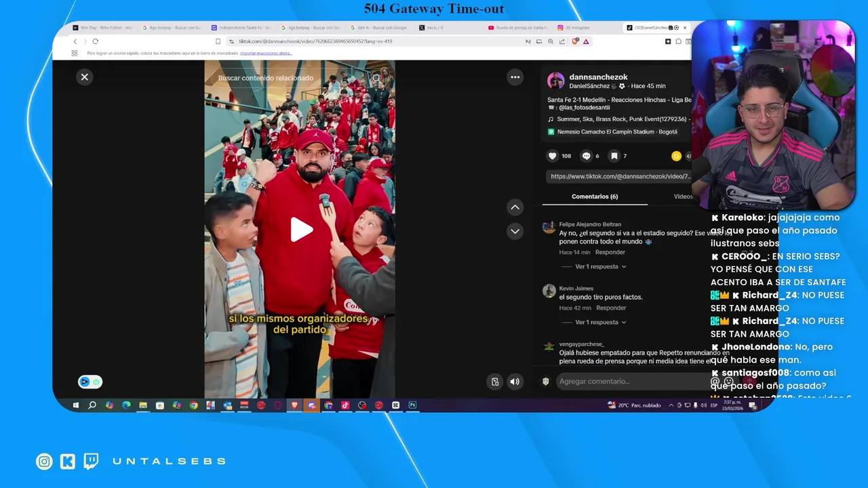Switch to the Videos tab
868x488 pixels.
click(x=683, y=197)
